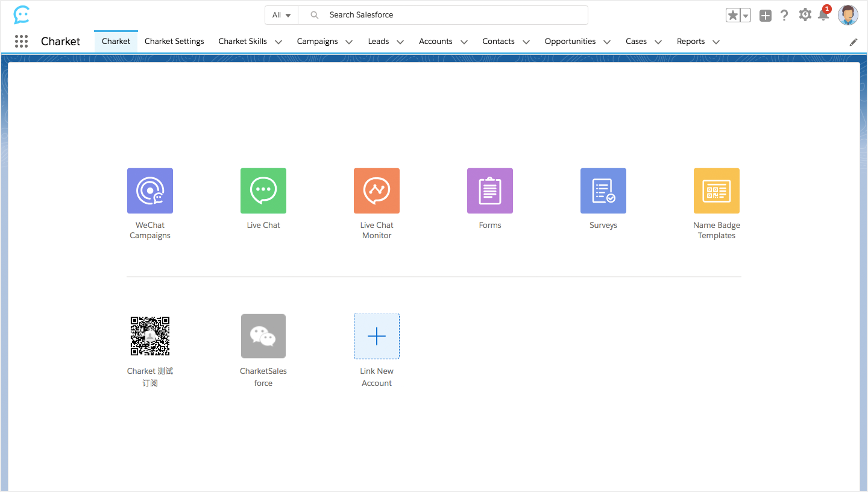Open the setup gear menu
The height and width of the screenshot is (492, 868).
coord(805,15)
